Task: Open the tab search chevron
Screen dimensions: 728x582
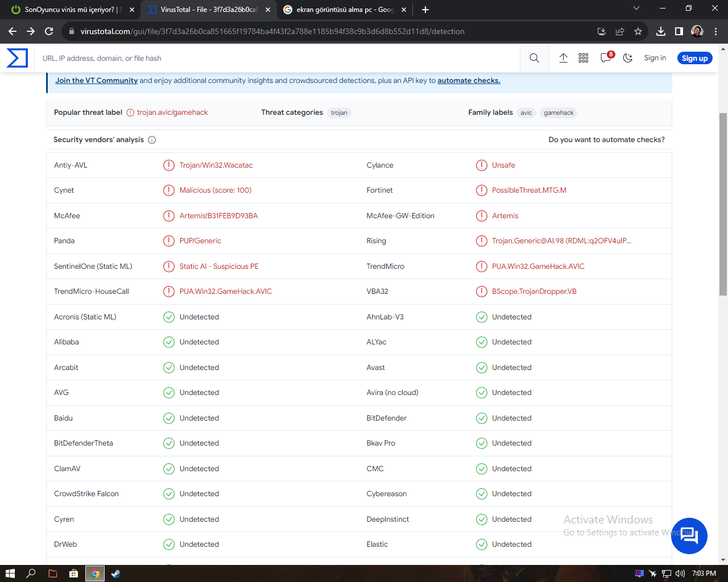Action: 636,9
